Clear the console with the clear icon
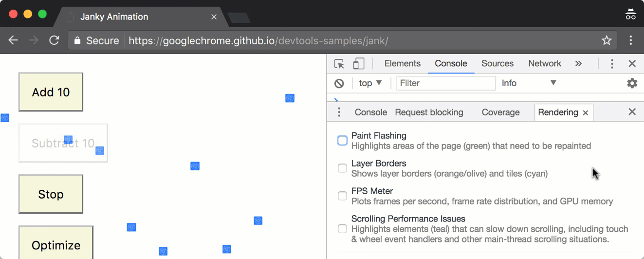644x259 pixels. click(x=339, y=83)
